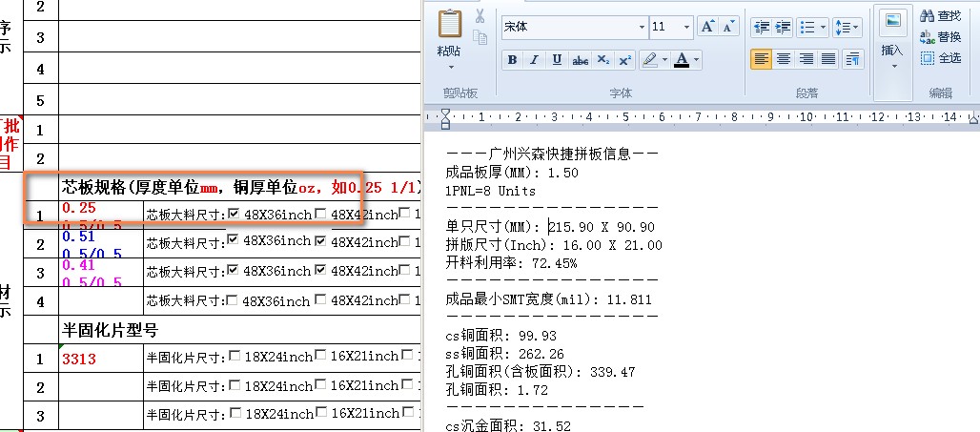This screenshot has width=980, height=432.
Task: Toggle Bold formatting
Action: coord(513,60)
